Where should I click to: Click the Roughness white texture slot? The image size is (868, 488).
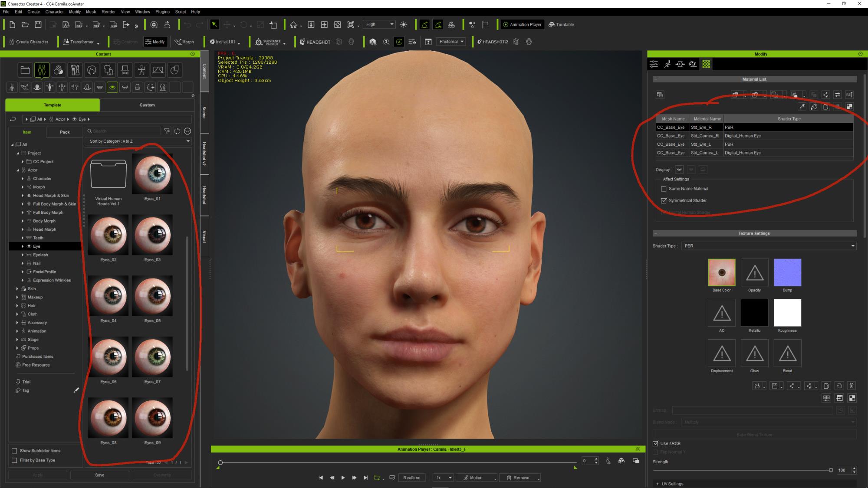(787, 313)
